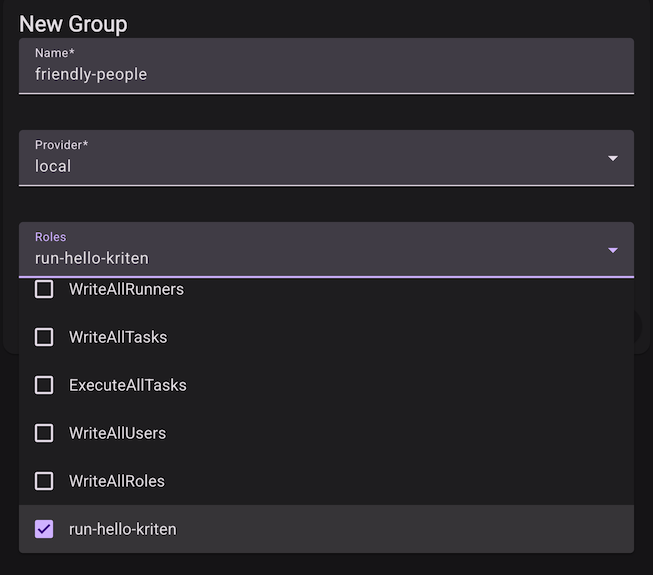Screen dimensions: 653x575
Task: Click the purple Roles dropdown arrow icon
Action: point(613,250)
